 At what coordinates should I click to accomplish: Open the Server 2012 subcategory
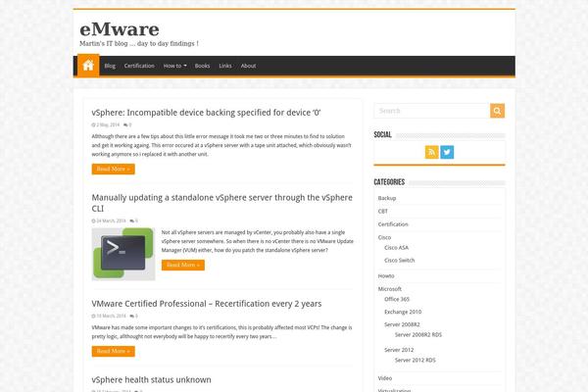coord(399,350)
